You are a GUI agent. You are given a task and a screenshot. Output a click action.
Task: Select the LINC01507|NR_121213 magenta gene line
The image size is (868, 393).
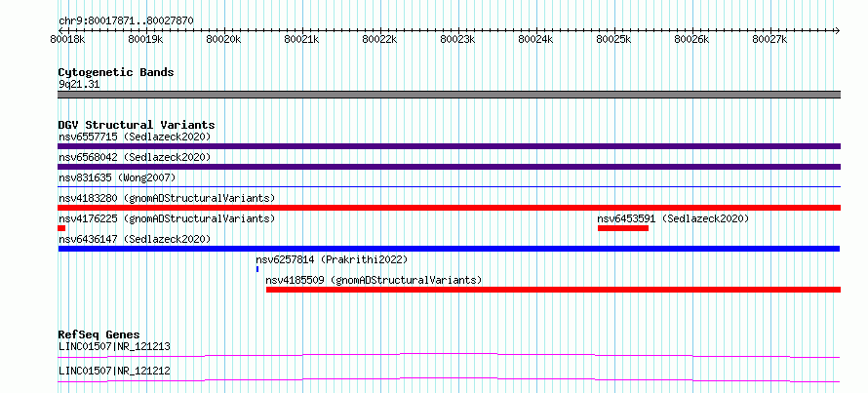449,355
